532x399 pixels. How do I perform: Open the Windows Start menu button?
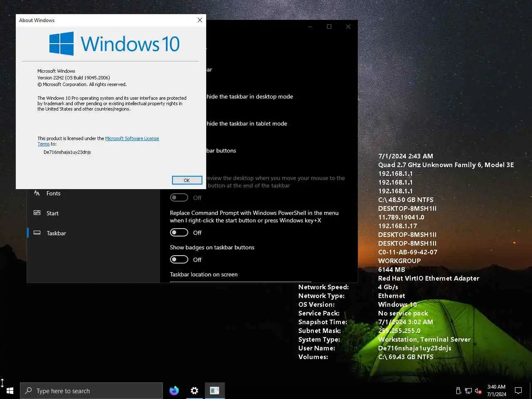click(10, 391)
